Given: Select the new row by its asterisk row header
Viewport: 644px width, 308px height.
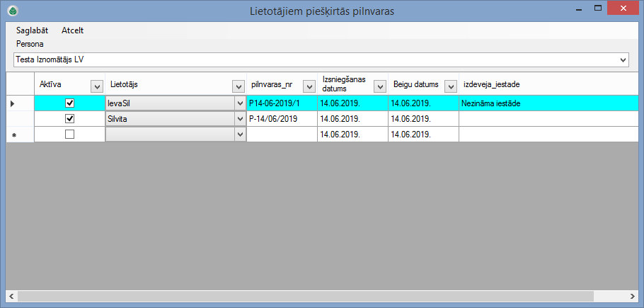Looking at the screenshot, I should pyautogui.click(x=20, y=135).
